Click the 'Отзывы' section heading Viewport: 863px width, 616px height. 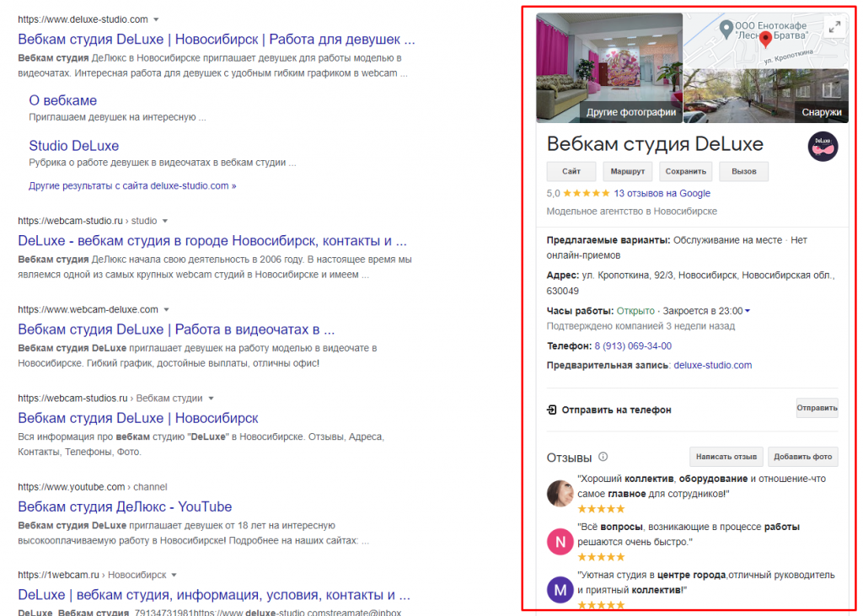coord(569,458)
